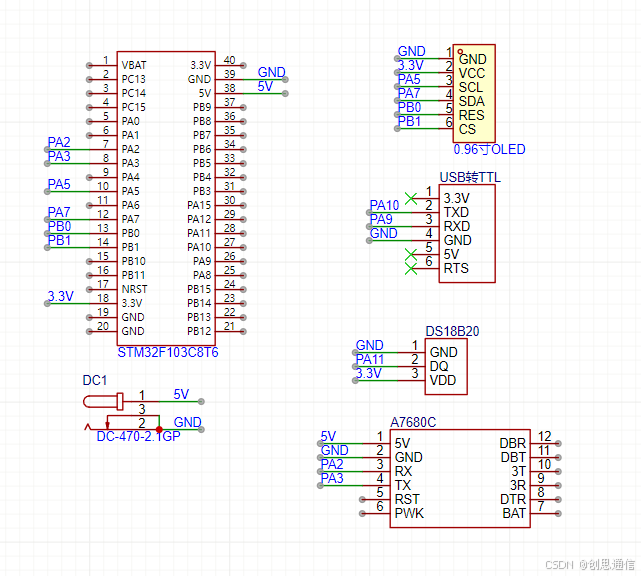Click the DC1 designator text
This screenshot has height=576, width=641.
(x=95, y=381)
